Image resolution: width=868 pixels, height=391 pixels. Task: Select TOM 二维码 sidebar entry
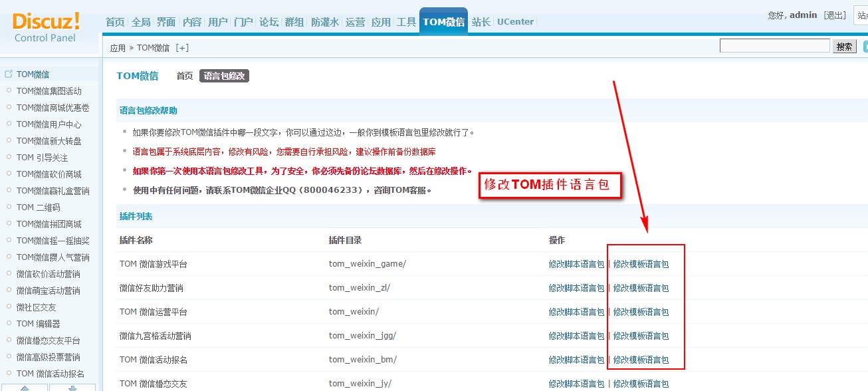tap(38, 207)
